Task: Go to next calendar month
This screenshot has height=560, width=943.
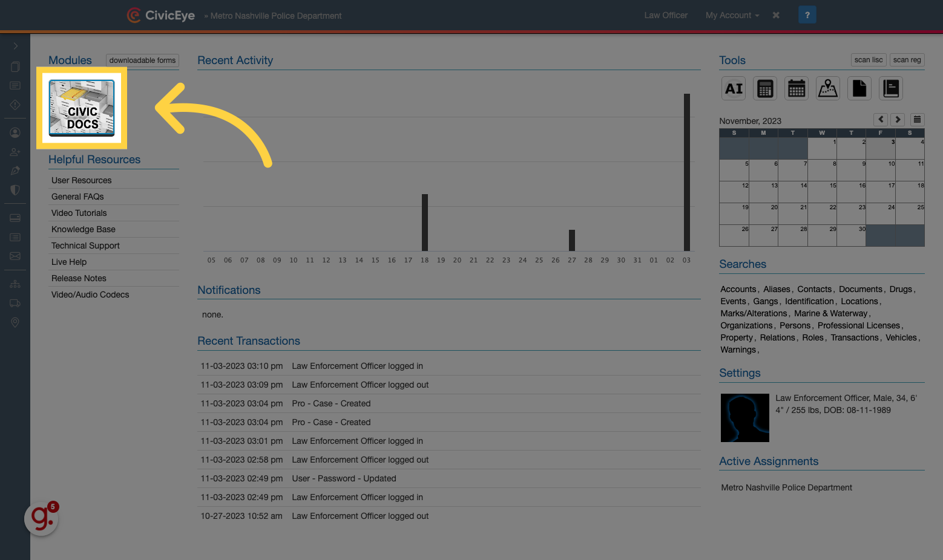Action: 898,120
